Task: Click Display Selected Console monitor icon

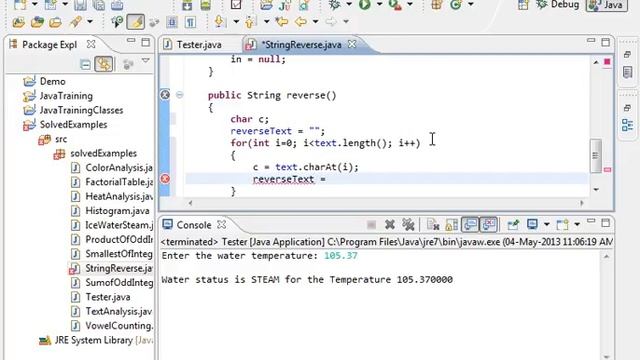Action: click(532, 224)
